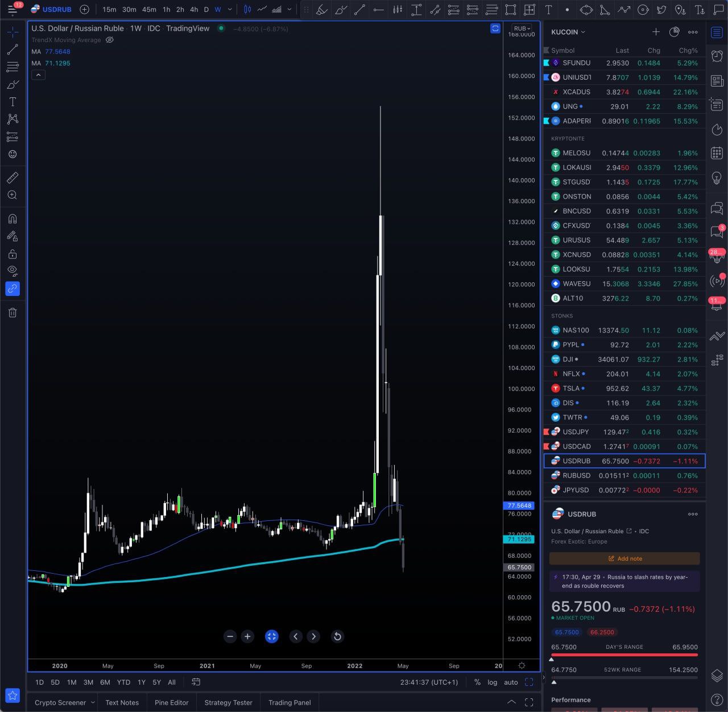Screen dimensions: 728x712
Task: Zoom out the chart with minus button
Action: [230, 636]
